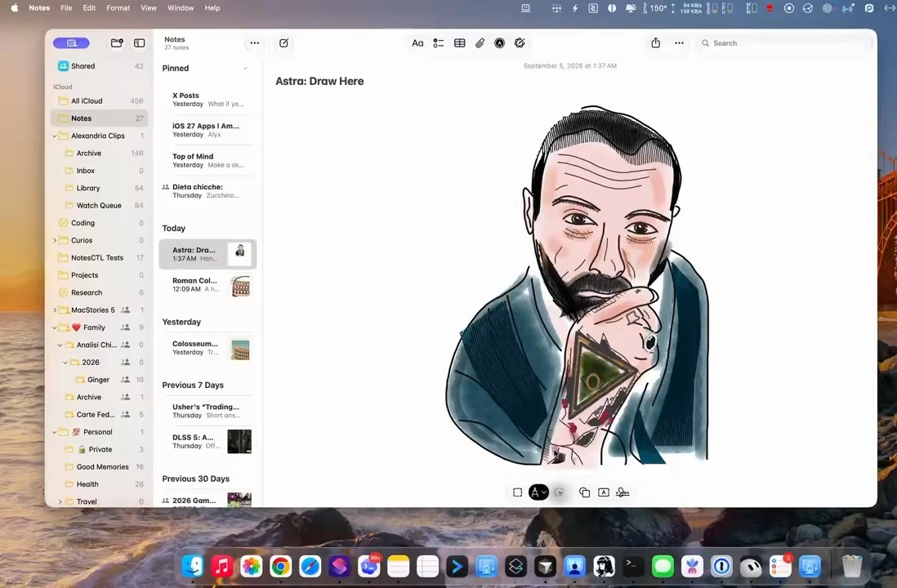This screenshot has width=897, height=588.
Task: Open the X Posts pinned note
Action: (208, 100)
